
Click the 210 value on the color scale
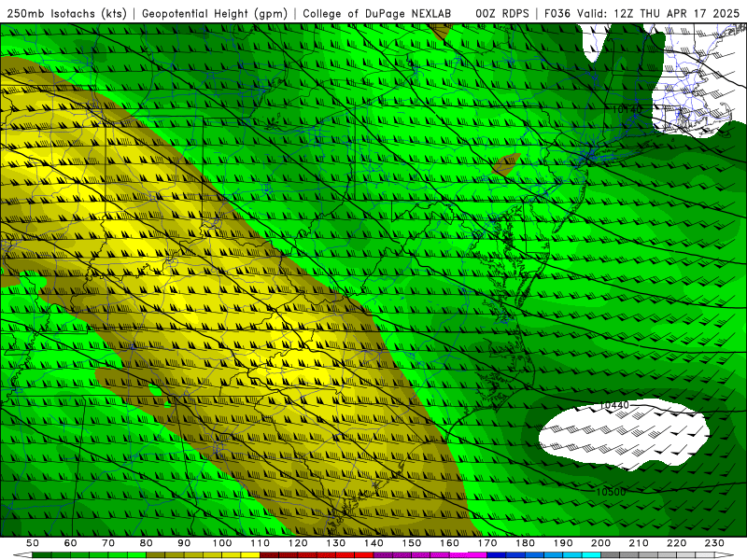pos(639,543)
